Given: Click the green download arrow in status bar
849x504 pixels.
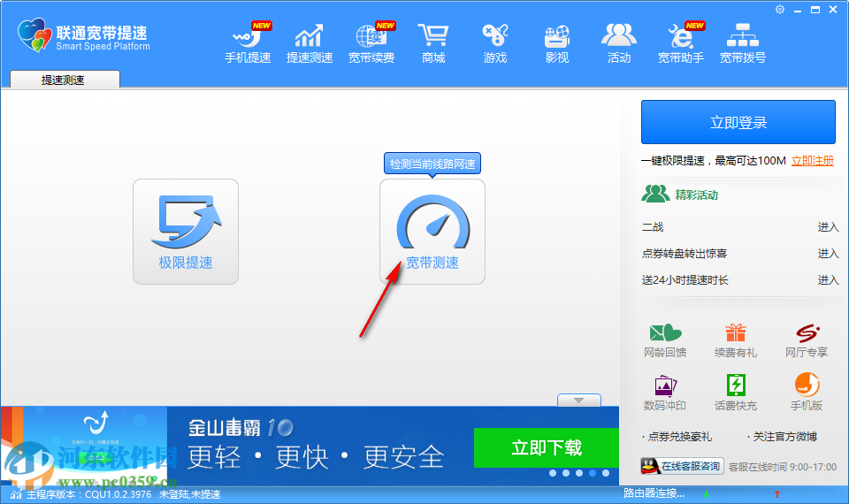Looking at the screenshot, I should tap(706, 493).
